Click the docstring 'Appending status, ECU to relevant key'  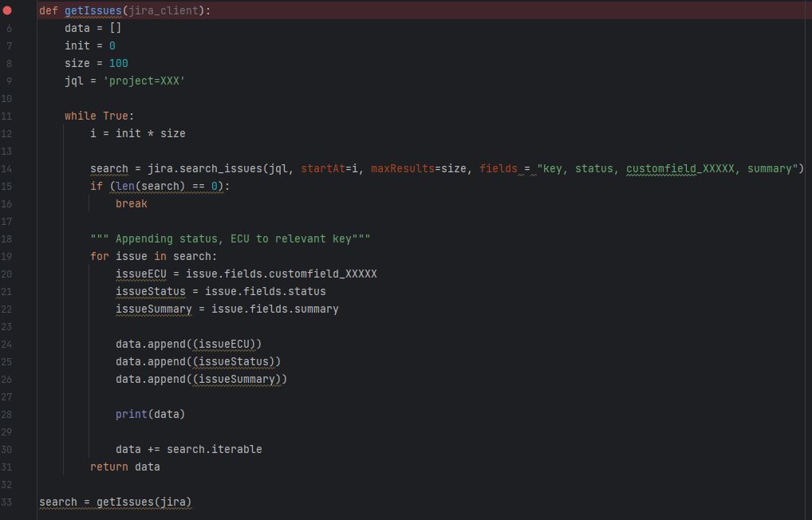pos(231,239)
